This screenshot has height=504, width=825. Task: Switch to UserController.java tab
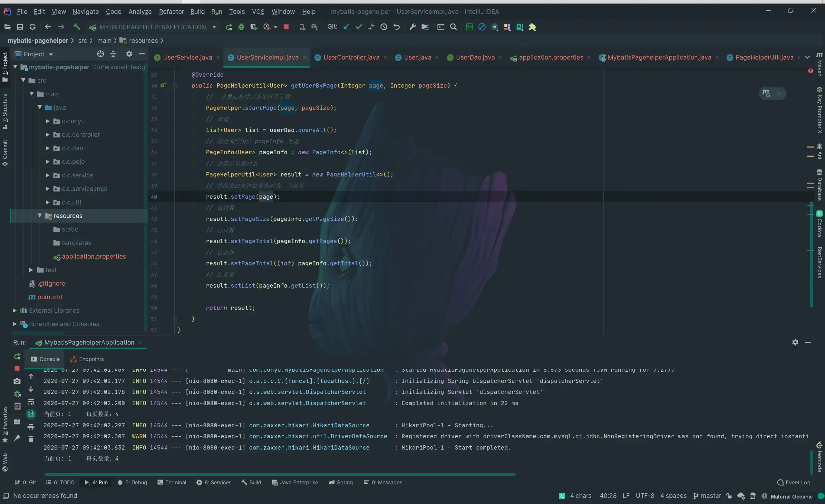[351, 58]
